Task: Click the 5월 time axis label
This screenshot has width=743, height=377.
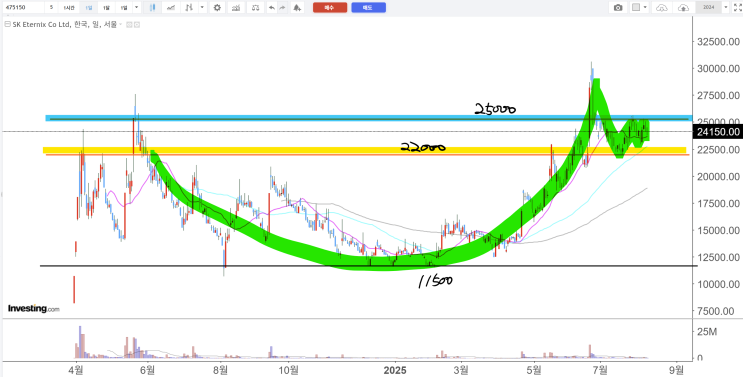Action: [x=534, y=370]
